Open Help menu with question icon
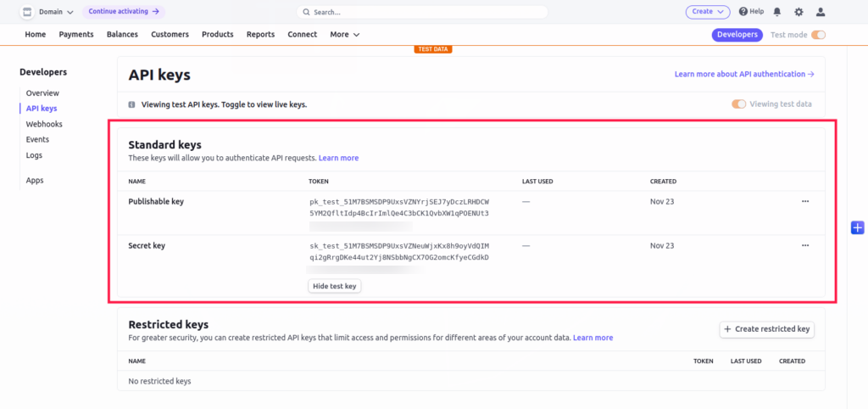The height and width of the screenshot is (409, 868). tap(751, 12)
